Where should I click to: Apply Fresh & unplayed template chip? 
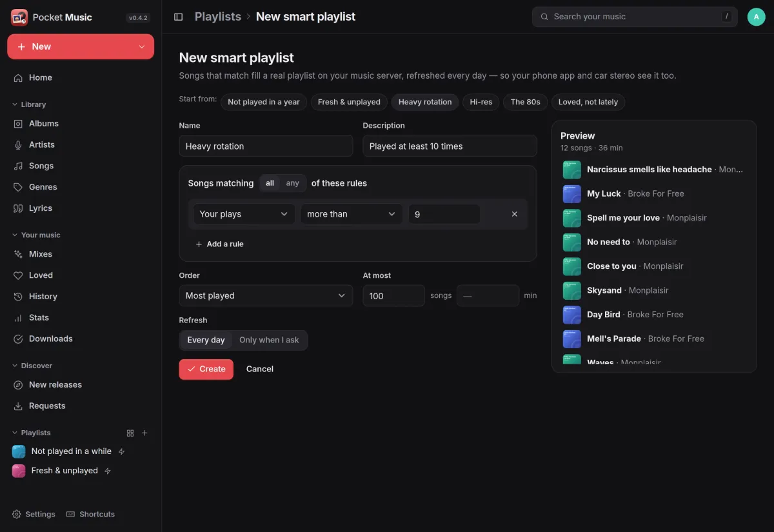[x=349, y=102]
